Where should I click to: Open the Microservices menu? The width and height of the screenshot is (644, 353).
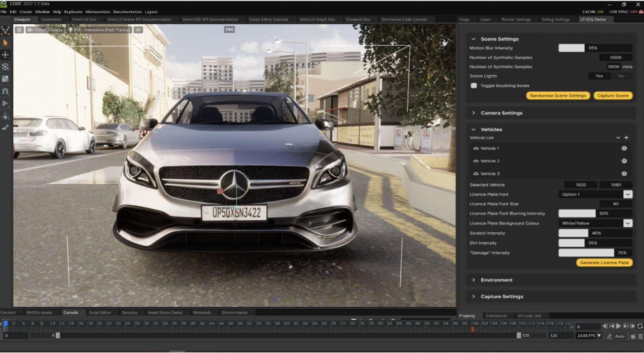[98, 12]
